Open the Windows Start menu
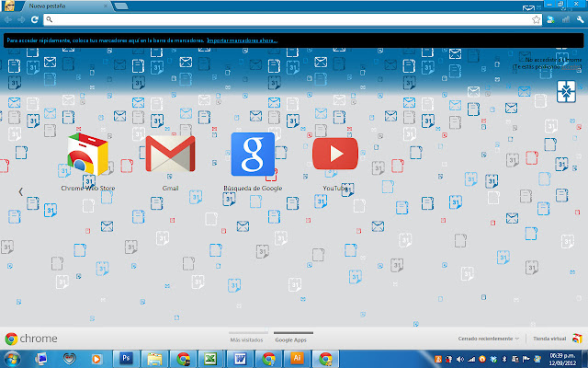This screenshot has width=588, height=368. tap(12, 359)
